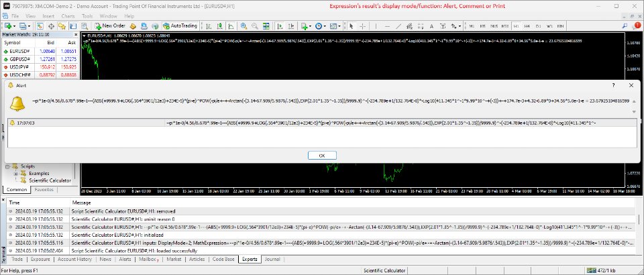Select USDJPY# in Market Watch
This screenshot has width=644, height=275.
39,67
